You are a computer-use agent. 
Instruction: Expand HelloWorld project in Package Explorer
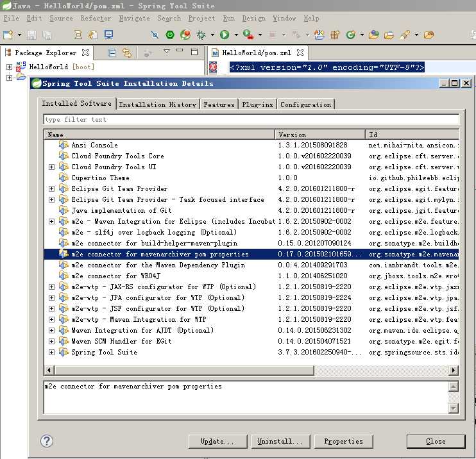(x=10, y=67)
